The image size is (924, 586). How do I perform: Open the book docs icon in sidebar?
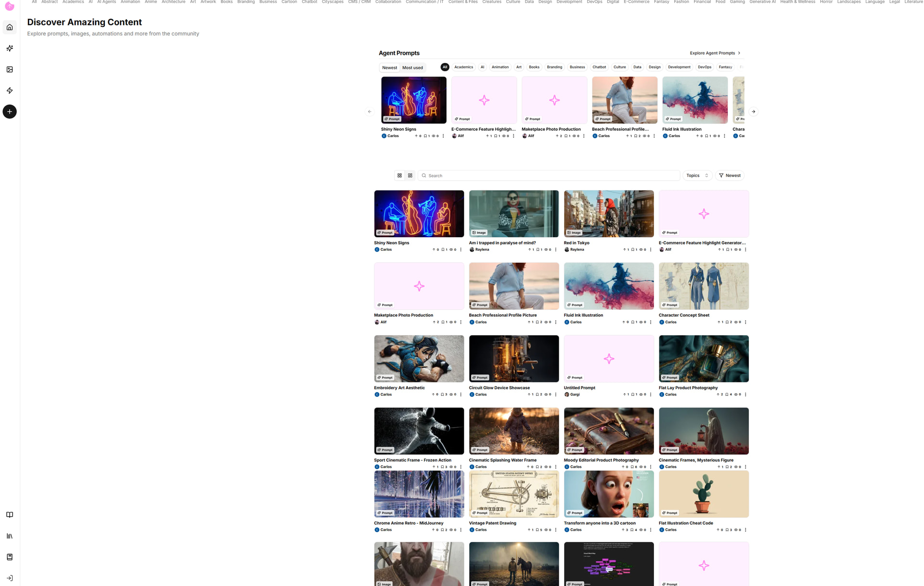(10, 515)
